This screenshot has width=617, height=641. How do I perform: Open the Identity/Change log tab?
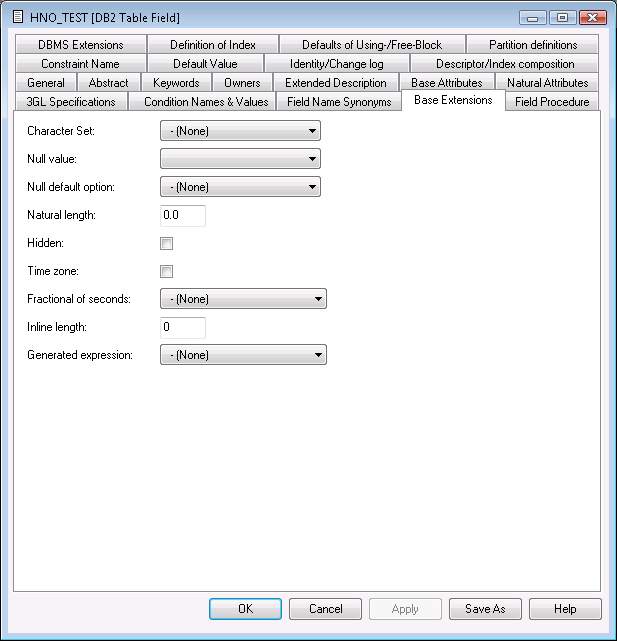(336, 64)
